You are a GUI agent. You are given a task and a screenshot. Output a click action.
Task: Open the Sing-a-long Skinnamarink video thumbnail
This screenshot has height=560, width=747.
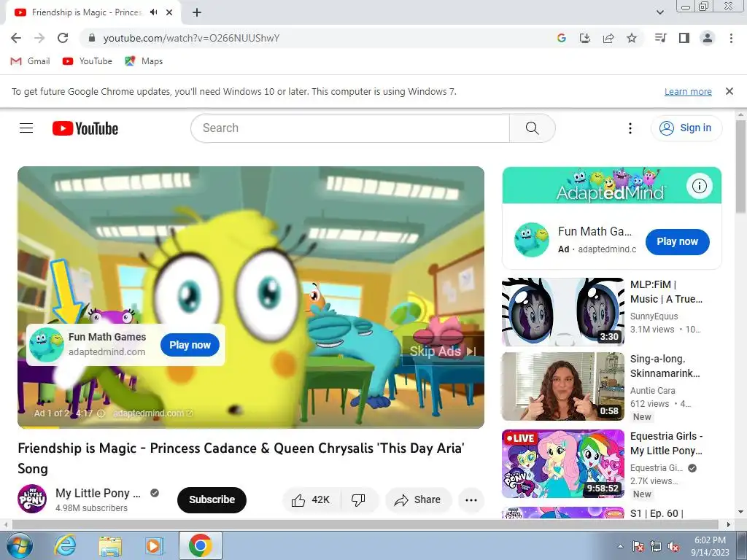point(562,386)
